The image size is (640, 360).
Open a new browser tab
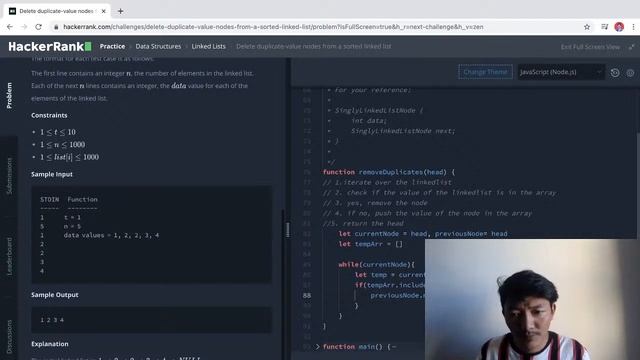coord(120,11)
